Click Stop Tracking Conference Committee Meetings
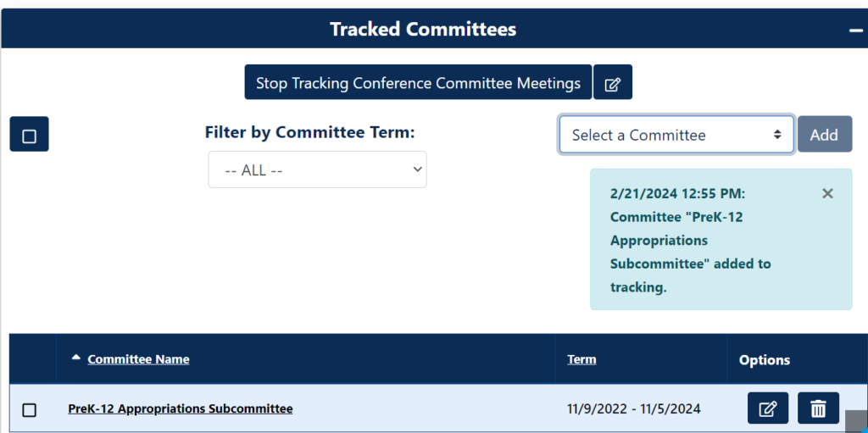The height and width of the screenshot is (433, 868). pyautogui.click(x=418, y=83)
